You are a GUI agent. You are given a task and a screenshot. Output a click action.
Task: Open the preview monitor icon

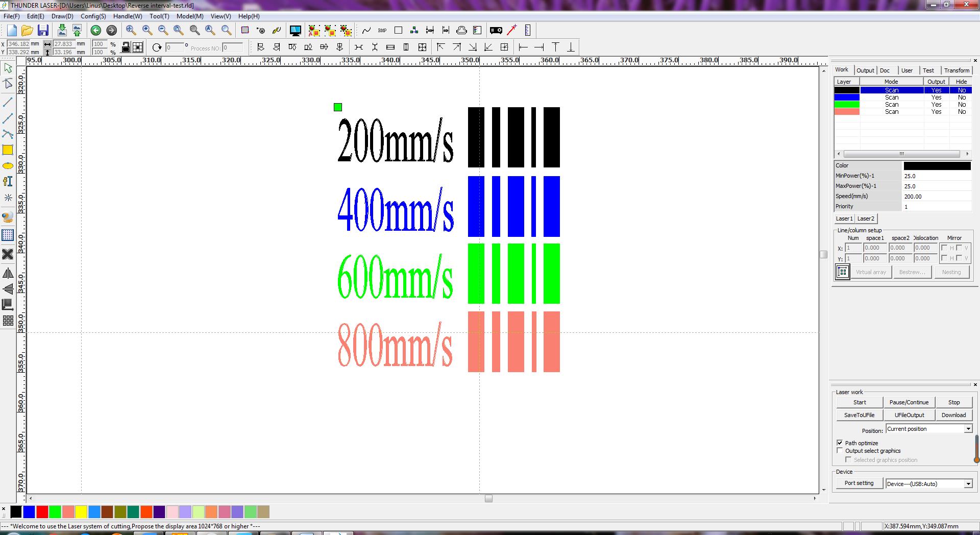tap(295, 31)
